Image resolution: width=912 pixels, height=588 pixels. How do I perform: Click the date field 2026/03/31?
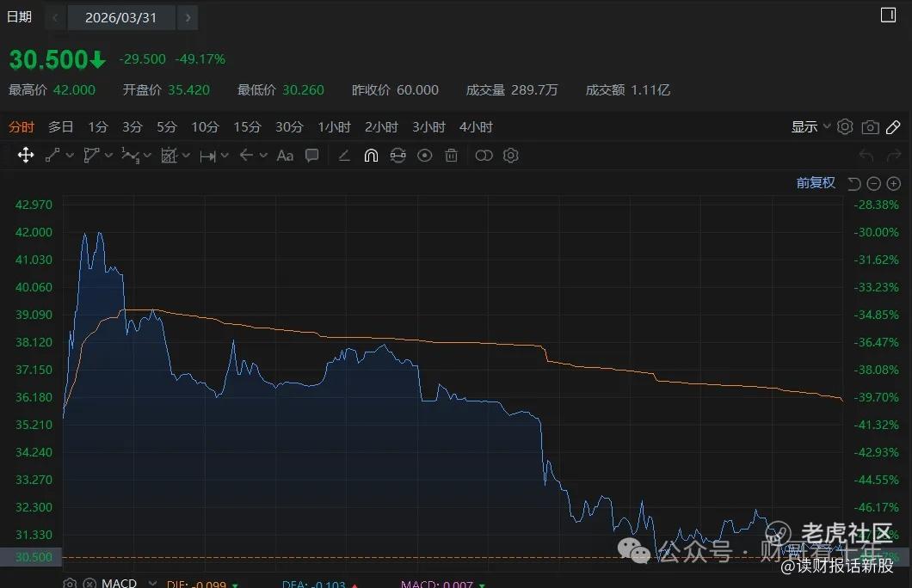(121, 17)
